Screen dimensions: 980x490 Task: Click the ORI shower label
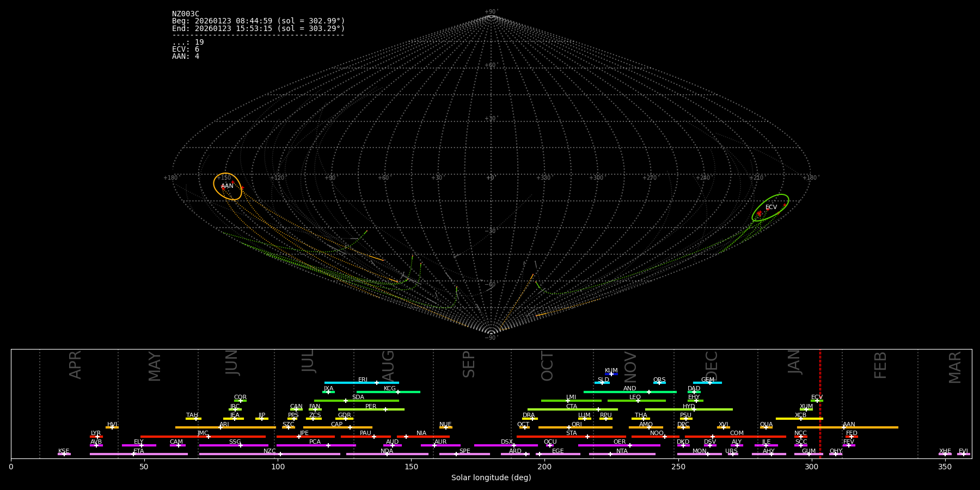click(577, 425)
